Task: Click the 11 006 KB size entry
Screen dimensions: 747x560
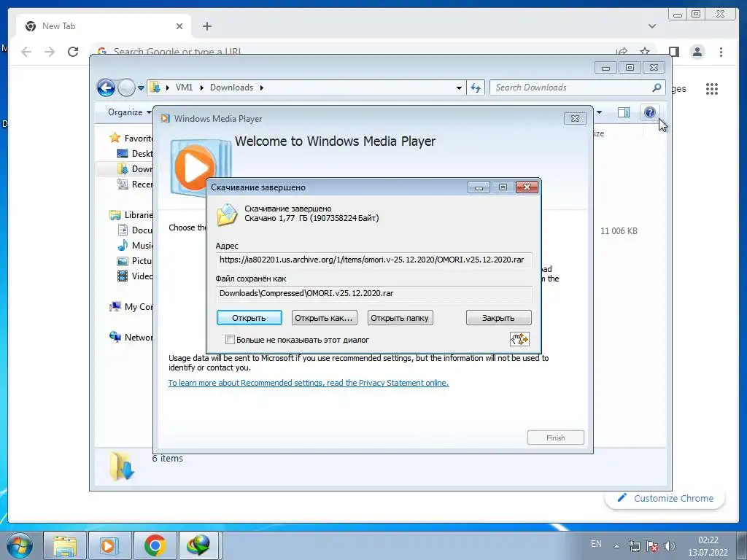Action: point(619,231)
